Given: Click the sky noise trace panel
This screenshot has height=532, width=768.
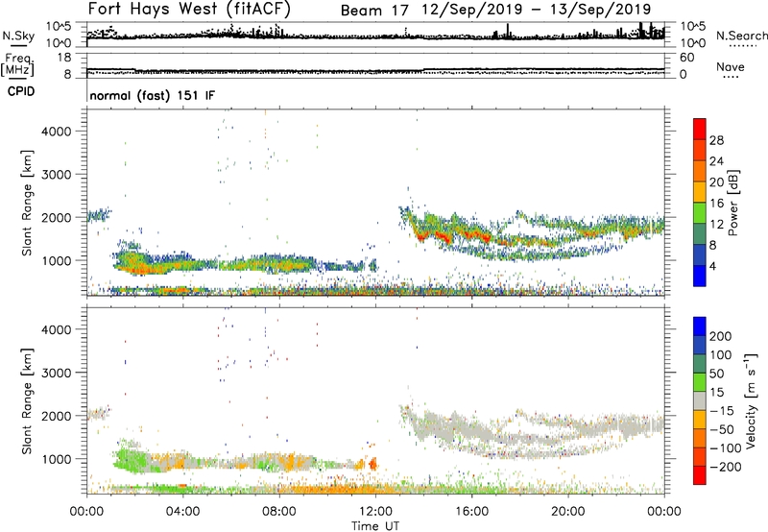Looking at the screenshot, I should click(375, 35).
